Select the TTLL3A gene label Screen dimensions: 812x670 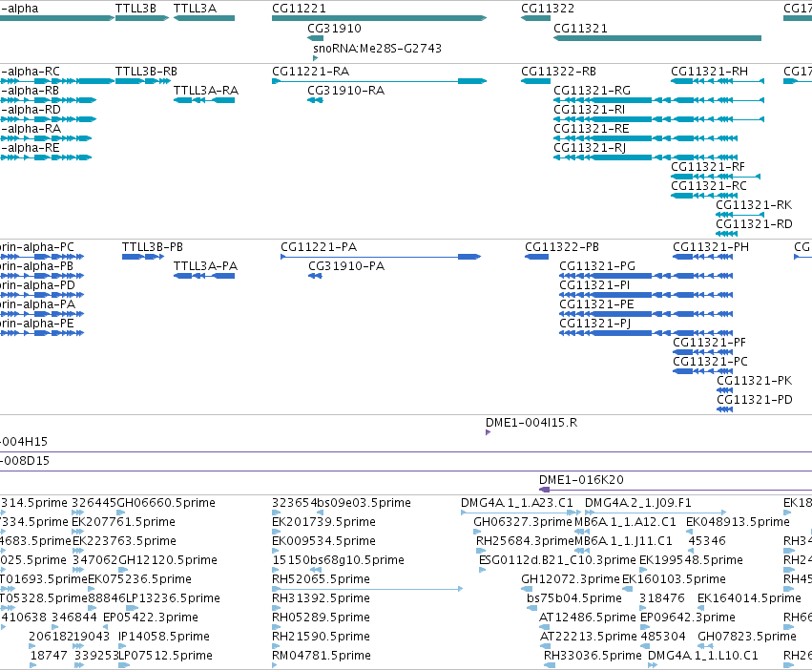pyautogui.click(x=195, y=9)
